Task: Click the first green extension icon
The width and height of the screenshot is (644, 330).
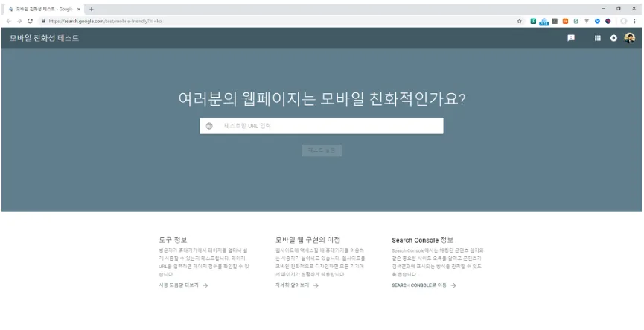Action: click(533, 21)
